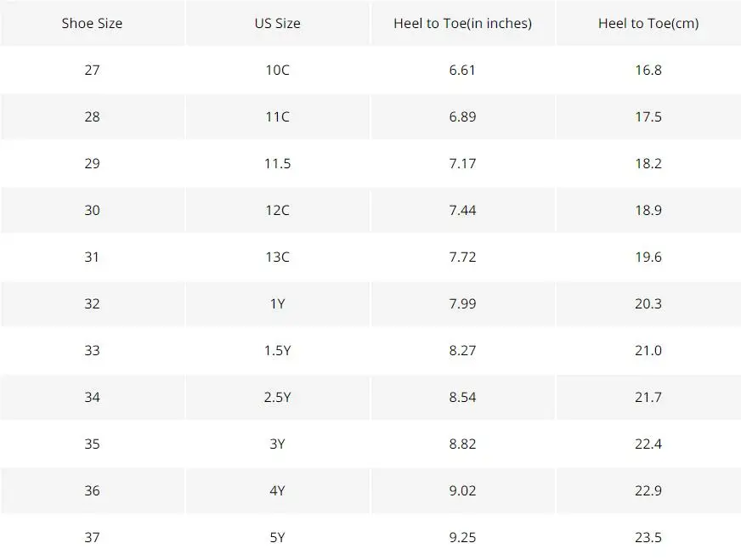Click shoe size 31 cell
Screen dimensions: 741x560
pyautogui.click(x=92, y=257)
